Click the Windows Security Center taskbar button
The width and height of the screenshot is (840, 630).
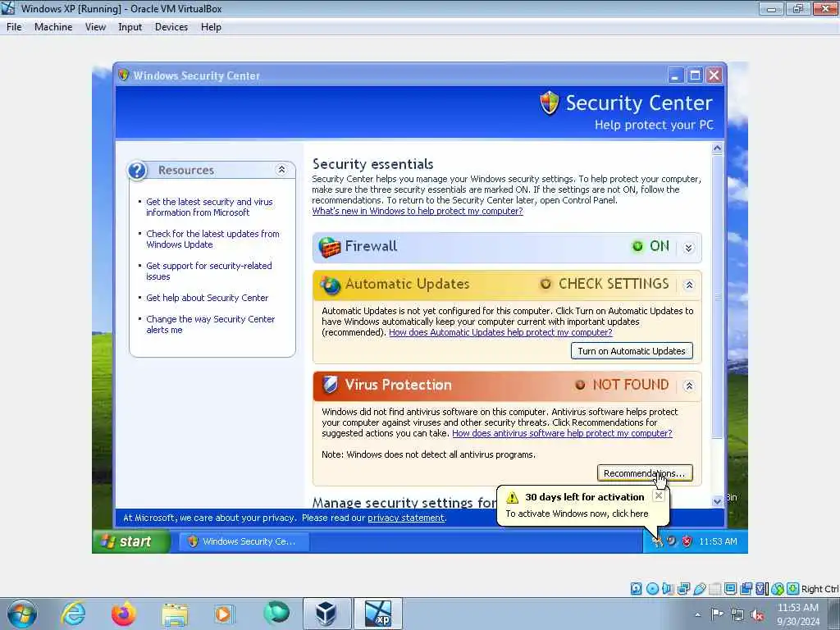244,541
